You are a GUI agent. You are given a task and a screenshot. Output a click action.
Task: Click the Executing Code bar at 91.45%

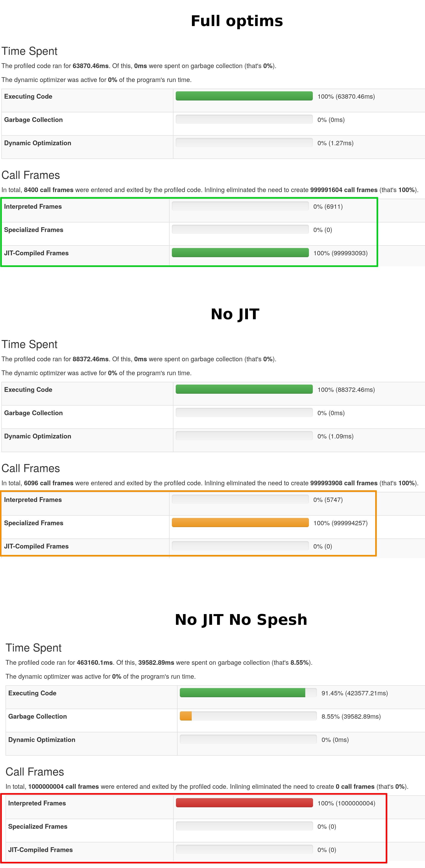point(243,693)
